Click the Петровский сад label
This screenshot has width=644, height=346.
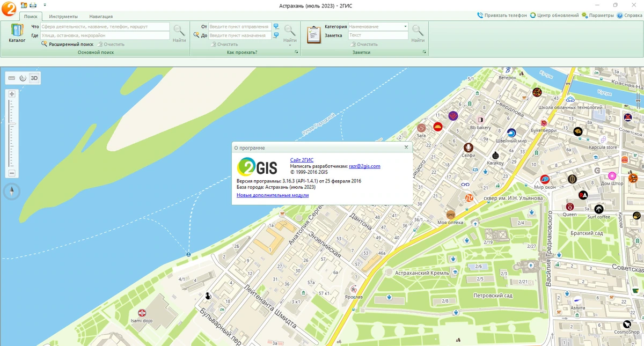pyautogui.click(x=493, y=296)
